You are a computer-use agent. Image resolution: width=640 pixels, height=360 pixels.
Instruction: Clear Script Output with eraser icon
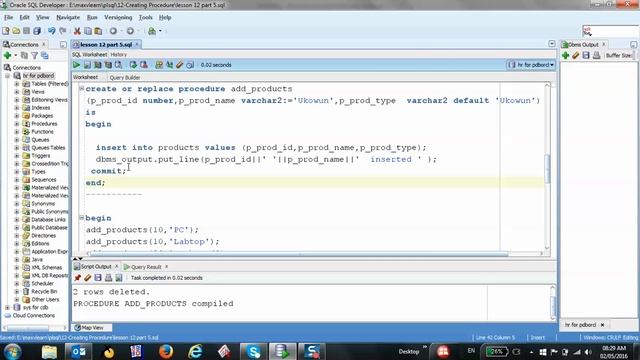point(87,278)
